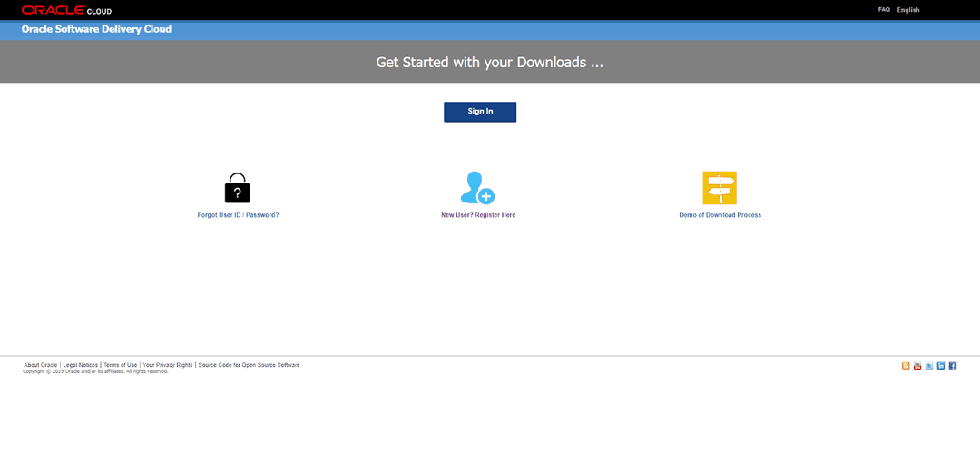Viewport: 980px width, 474px height.
Task: Open Source Code for Open Source Software link
Action: tap(249, 365)
